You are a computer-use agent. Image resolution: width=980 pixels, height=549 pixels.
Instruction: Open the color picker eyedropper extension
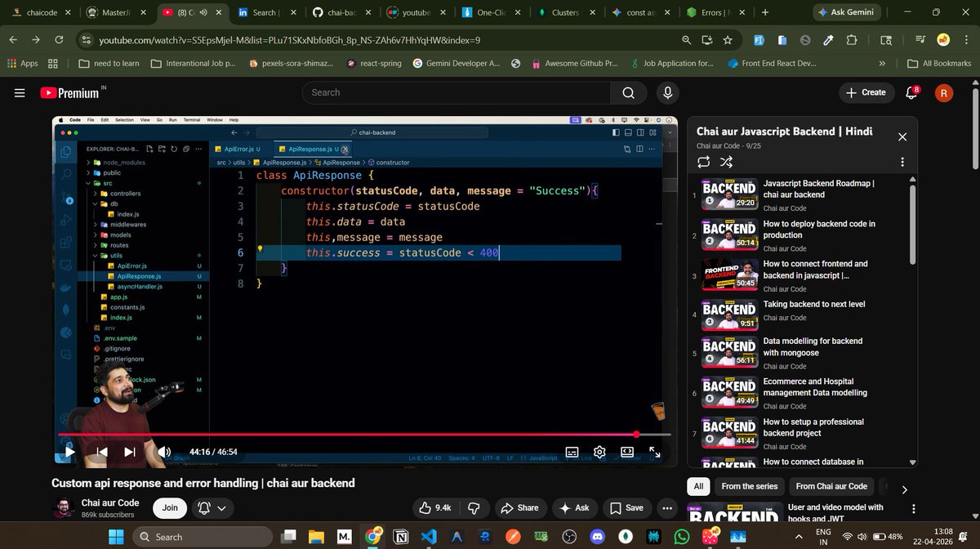coord(828,39)
